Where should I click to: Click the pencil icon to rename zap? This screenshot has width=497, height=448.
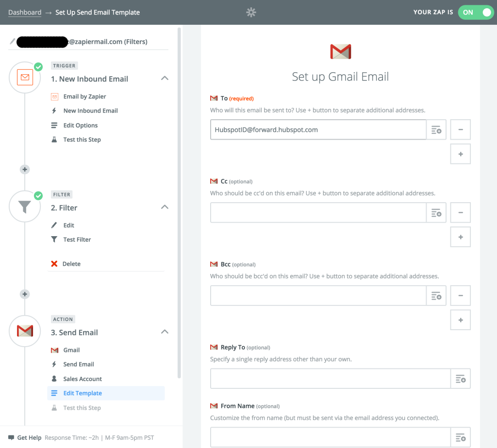[12, 42]
